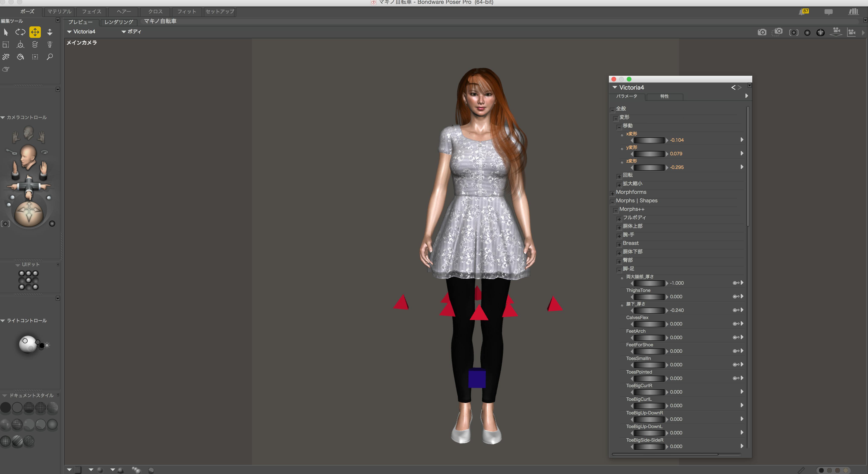Switch to the レンダリング tab
The height and width of the screenshot is (474, 868).
(119, 22)
